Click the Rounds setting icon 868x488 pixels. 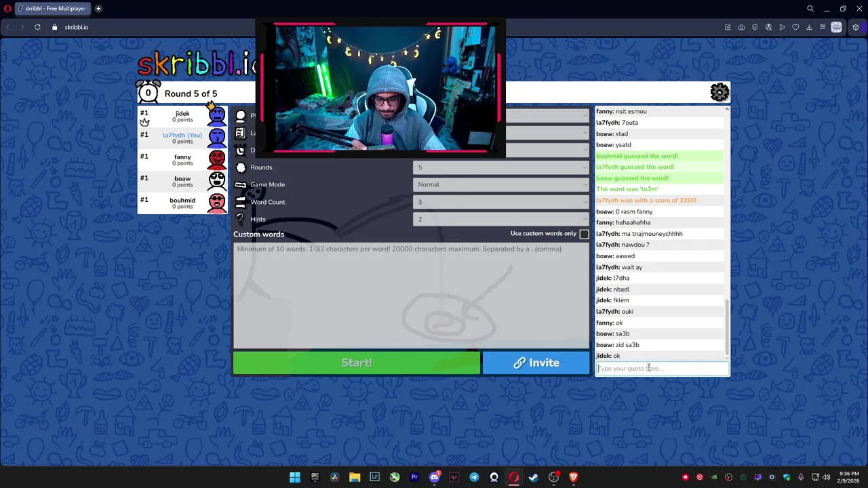[x=240, y=167]
